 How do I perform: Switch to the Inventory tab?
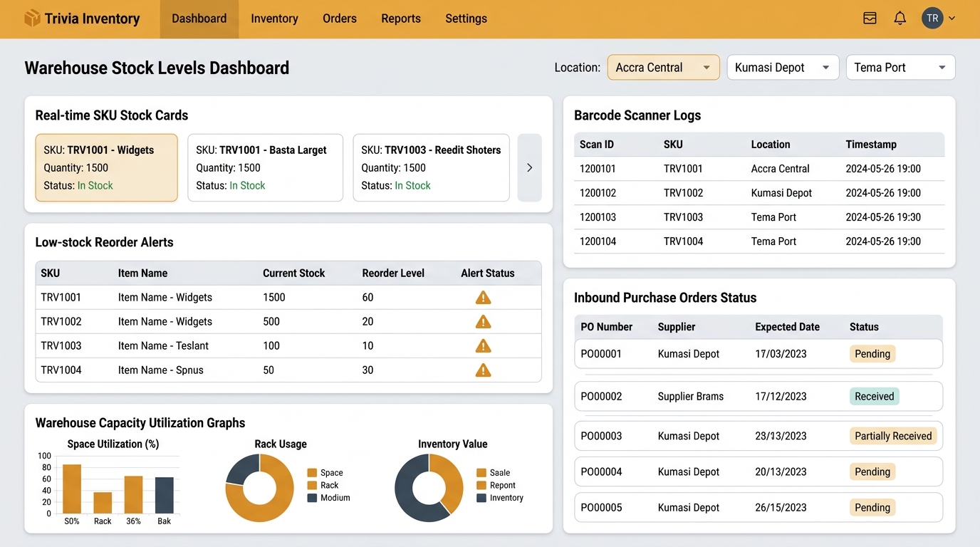[274, 19]
